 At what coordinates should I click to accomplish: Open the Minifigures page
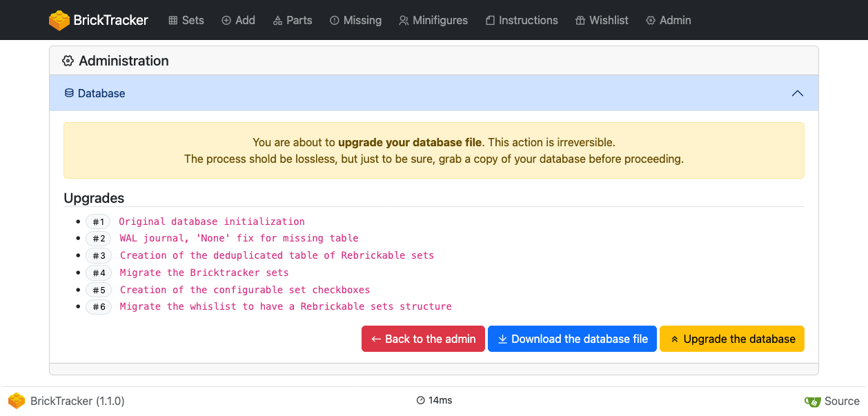[x=433, y=20]
